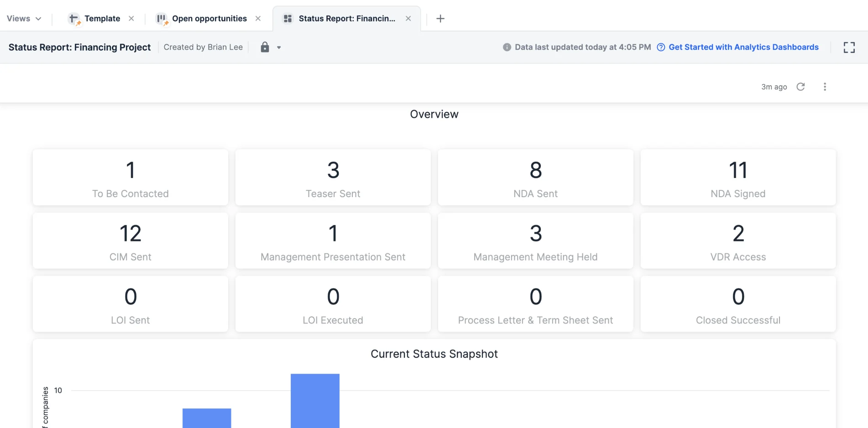868x428 pixels.
Task: Open Process Letter & Term Sheet Sent card
Action: tap(536, 304)
